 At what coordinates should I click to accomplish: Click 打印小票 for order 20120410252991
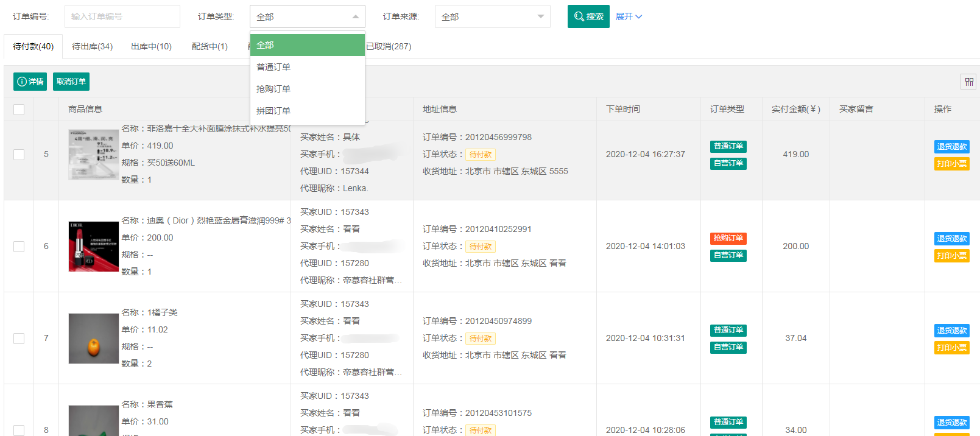[952, 256]
